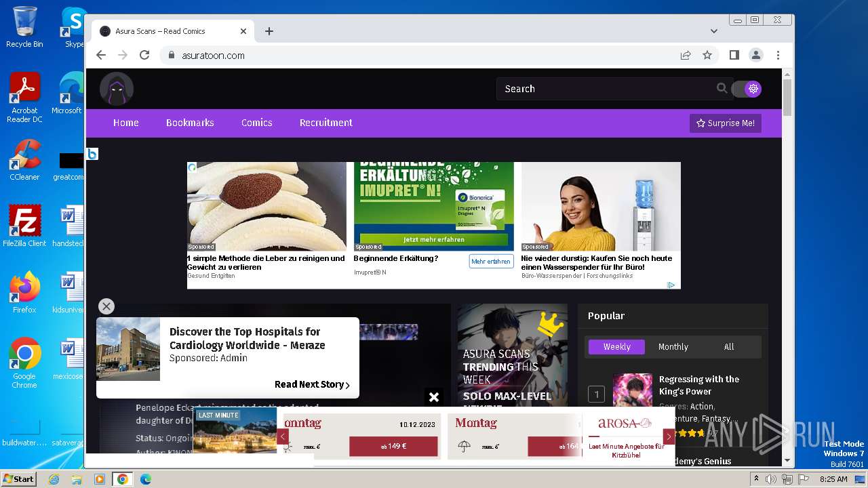Click the right arrow in bottom ad carousel
868x488 pixels.
pos(669,436)
